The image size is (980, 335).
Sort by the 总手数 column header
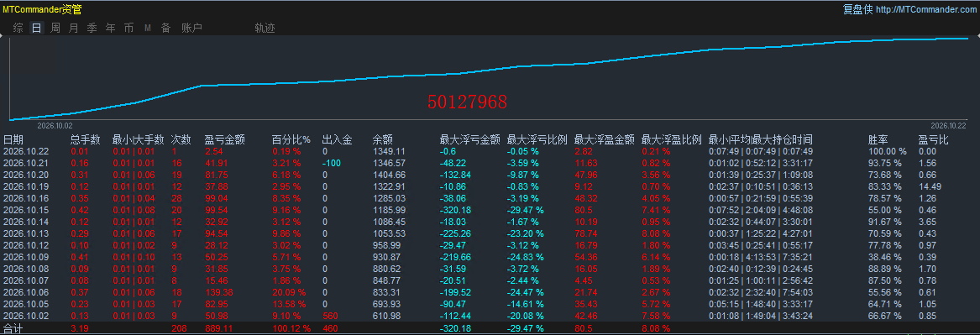pyautogui.click(x=86, y=139)
